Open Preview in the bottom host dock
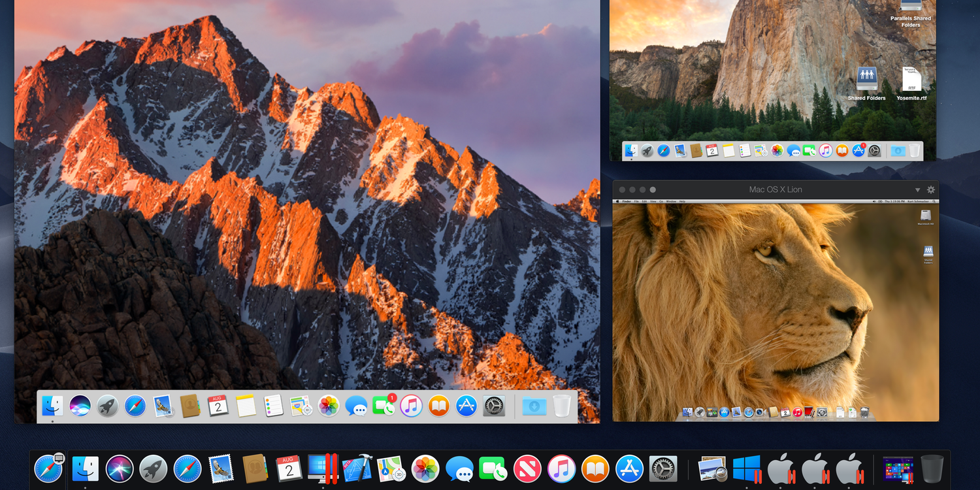The image size is (980, 490). 712,468
